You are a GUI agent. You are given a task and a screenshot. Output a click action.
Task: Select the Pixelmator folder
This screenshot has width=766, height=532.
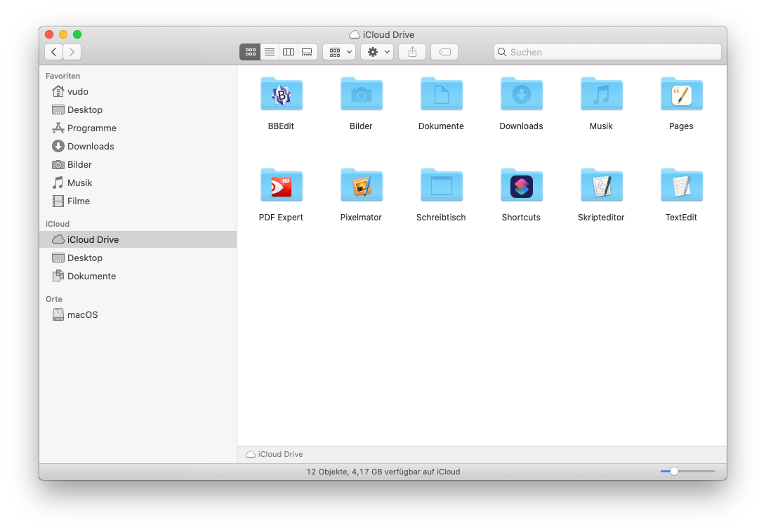tap(361, 185)
